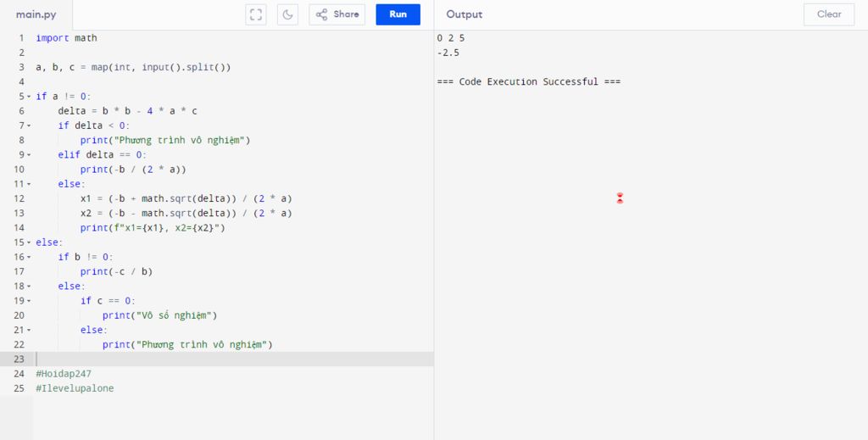Fold the else block at line 11

pos(29,184)
